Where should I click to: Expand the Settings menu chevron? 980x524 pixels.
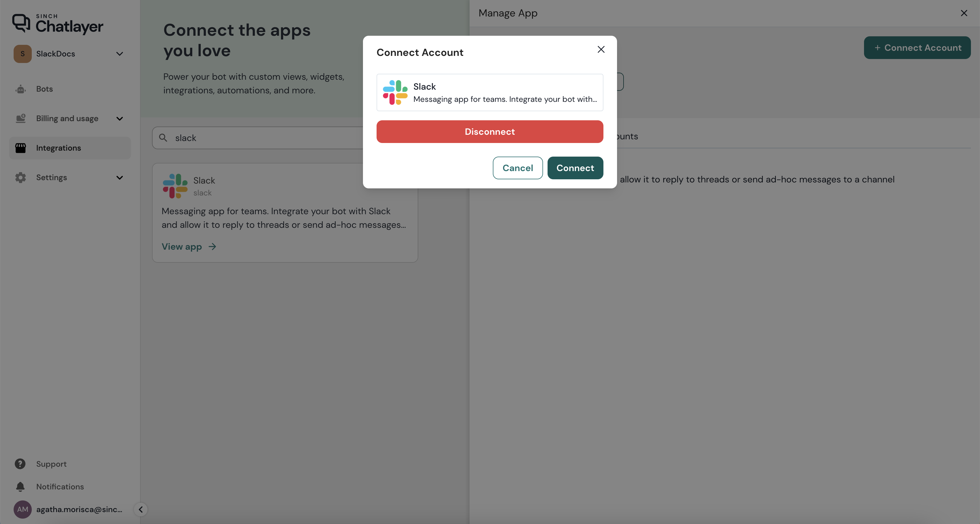coord(119,177)
